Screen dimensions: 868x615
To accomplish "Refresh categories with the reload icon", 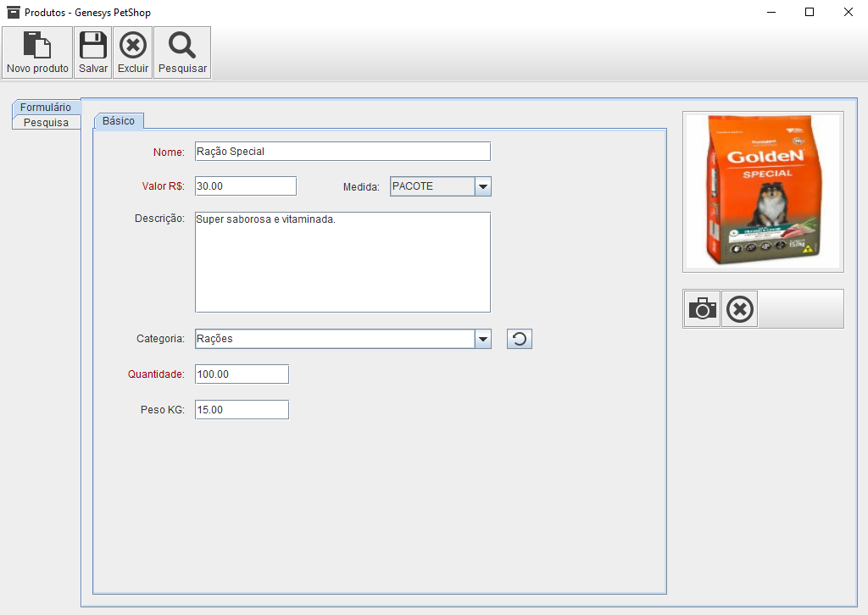I will tap(520, 340).
